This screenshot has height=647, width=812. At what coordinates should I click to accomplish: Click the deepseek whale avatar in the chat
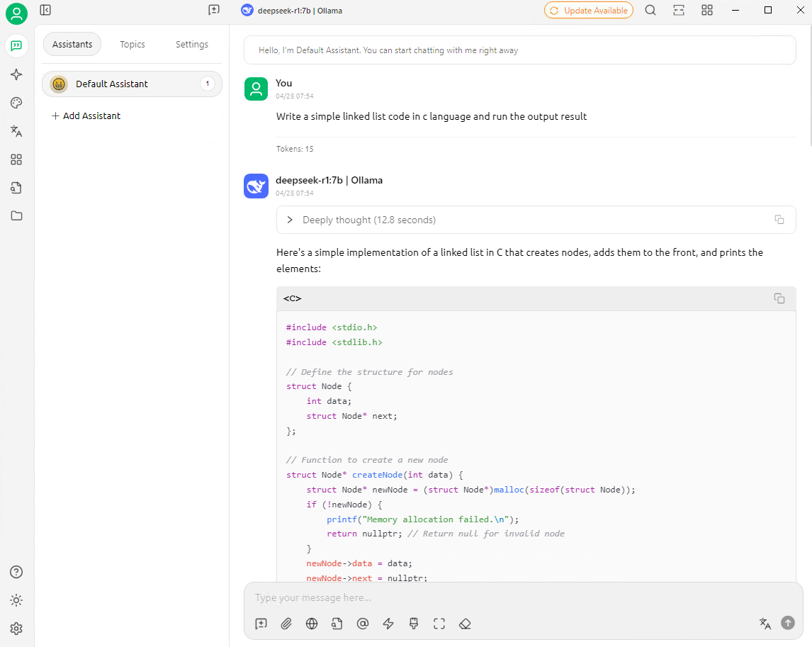click(x=256, y=186)
